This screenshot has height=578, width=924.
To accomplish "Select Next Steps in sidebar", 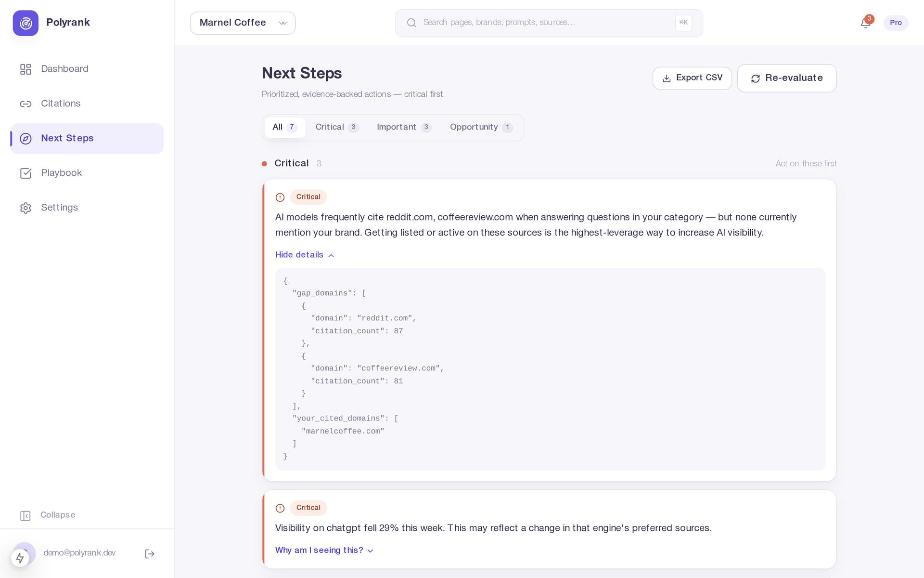I will 87,139.
